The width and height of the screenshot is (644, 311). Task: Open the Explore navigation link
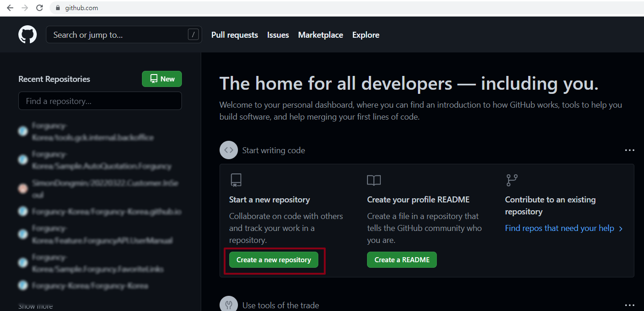pos(366,35)
